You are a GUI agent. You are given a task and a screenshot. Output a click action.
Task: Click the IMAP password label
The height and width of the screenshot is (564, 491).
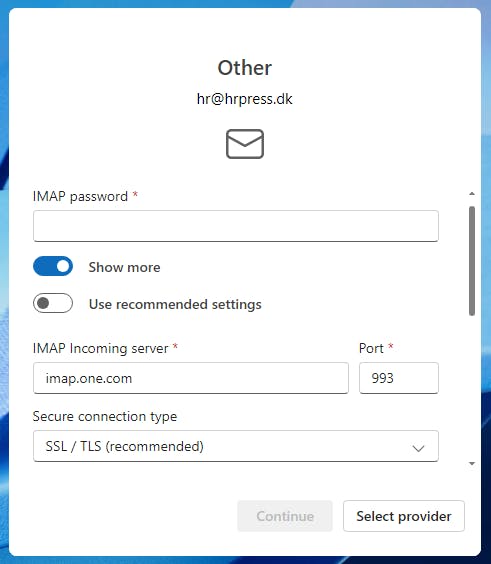pyautogui.click(x=80, y=196)
